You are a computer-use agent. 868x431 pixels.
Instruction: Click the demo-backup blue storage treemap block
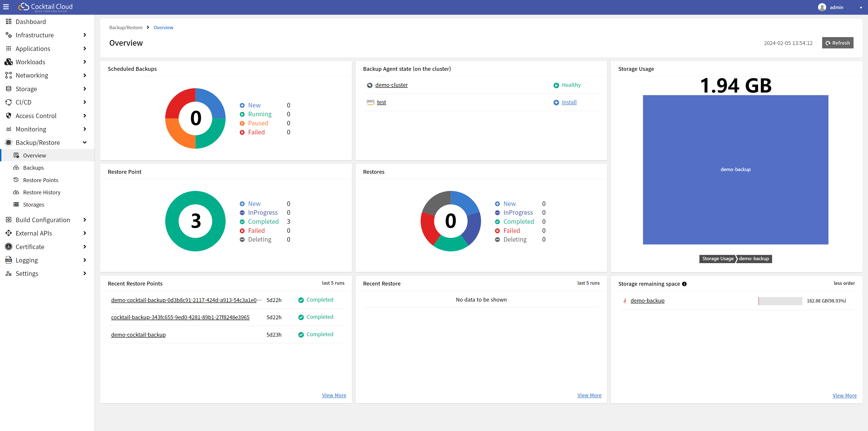coord(735,170)
